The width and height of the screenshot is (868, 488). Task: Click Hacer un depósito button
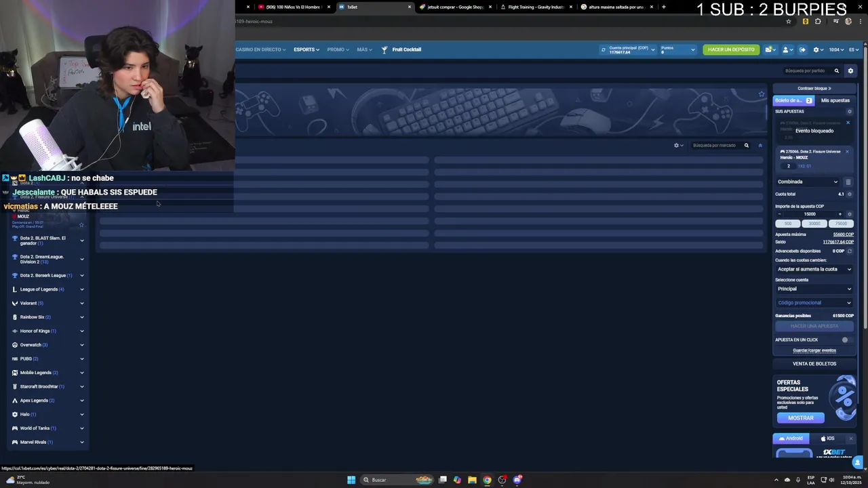click(731, 49)
